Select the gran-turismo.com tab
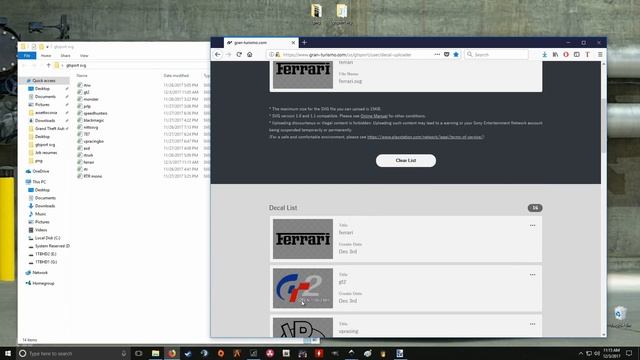This screenshot has width=640, height=360. click(261, 42)
